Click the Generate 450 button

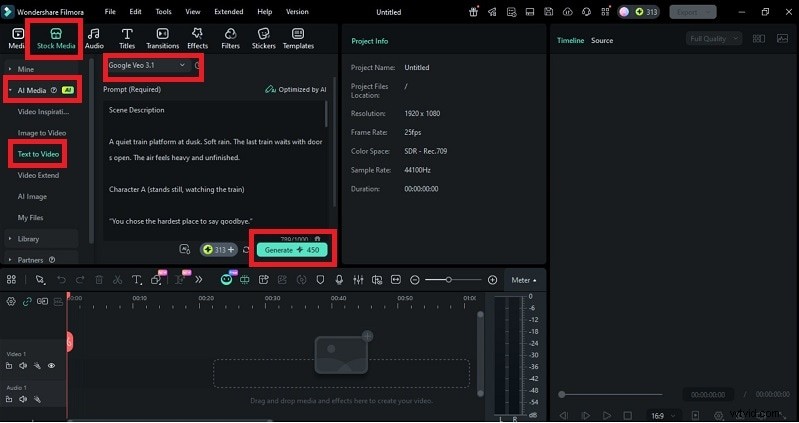pyautogui.click(x=292, y=250)
